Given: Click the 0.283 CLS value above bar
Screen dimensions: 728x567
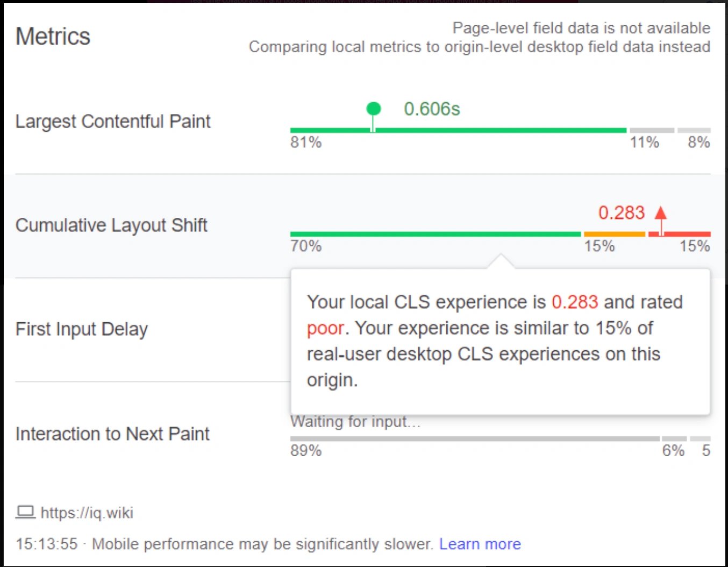Looking at the screenshot, I should [x=622, y=213].
